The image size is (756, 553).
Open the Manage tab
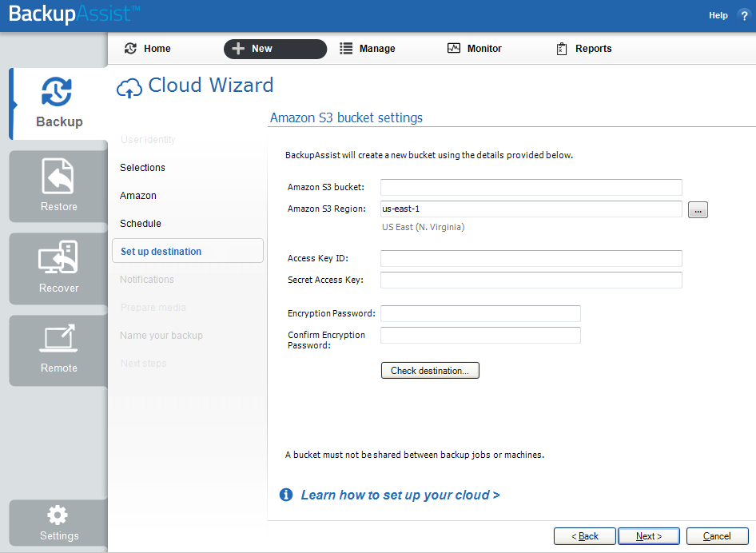click(368, 49)
